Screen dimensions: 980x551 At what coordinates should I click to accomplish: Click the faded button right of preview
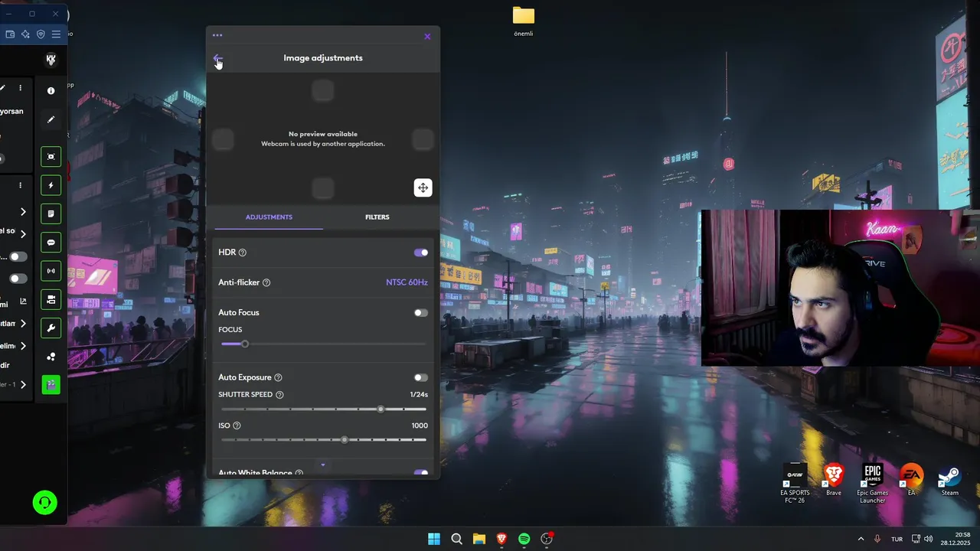tap(423, 139)
